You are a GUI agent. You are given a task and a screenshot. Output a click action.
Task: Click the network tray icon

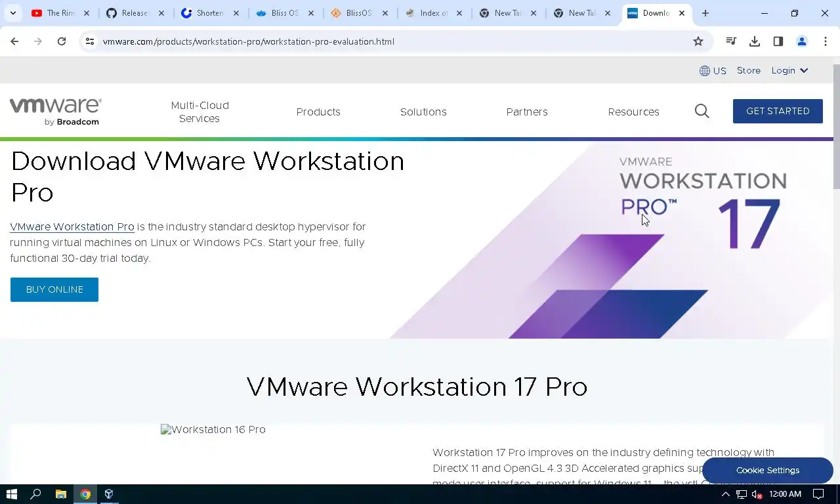pos(742,494)
